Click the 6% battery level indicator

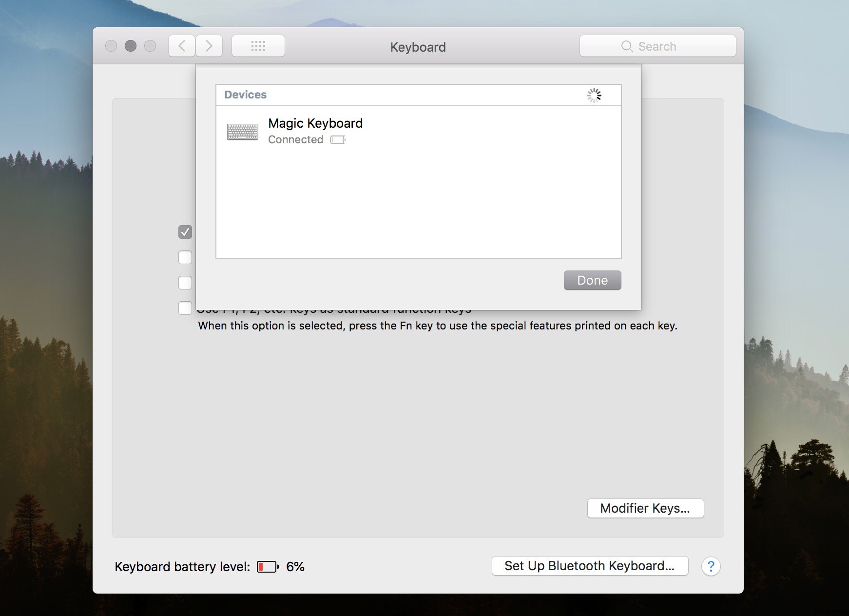[x=296, y=567]
